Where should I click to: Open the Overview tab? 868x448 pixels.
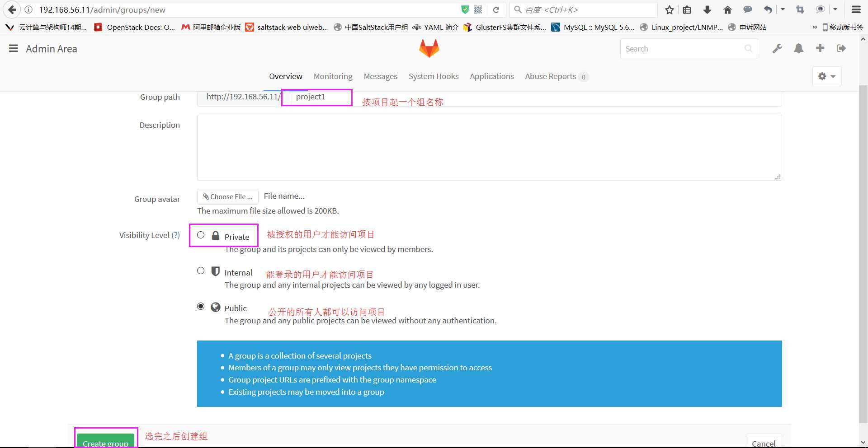[286, 76]
